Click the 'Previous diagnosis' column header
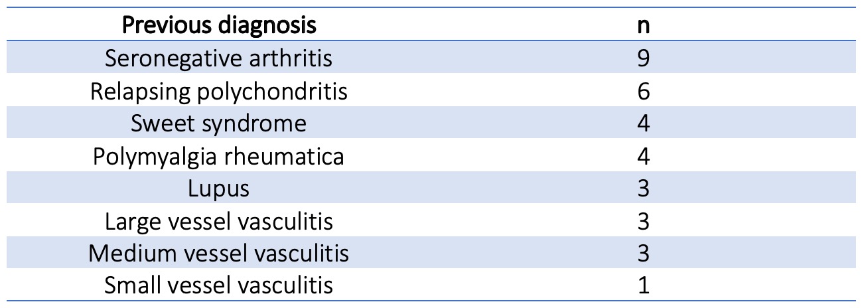Viewport: 868px width, 308px height. pyautogui.click(x=218, y=26)
